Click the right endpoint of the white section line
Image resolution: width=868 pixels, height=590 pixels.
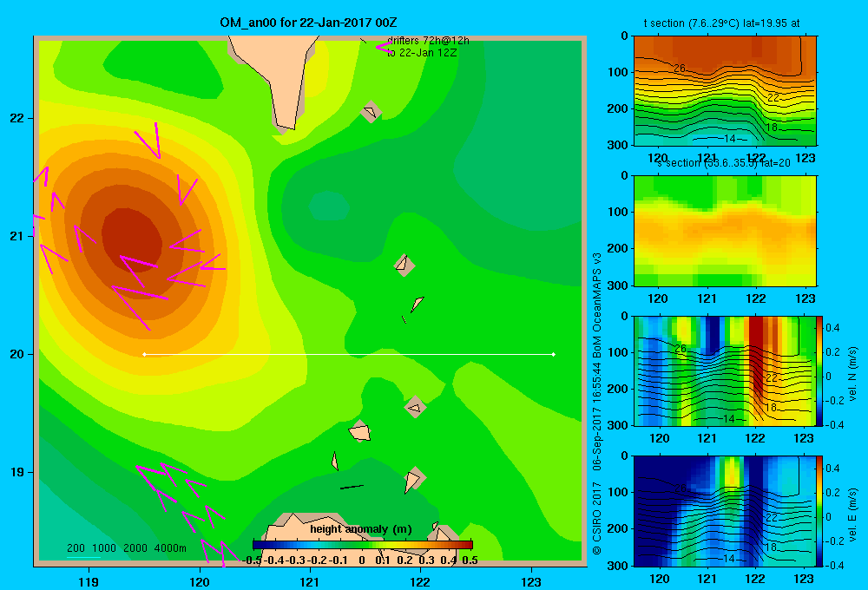pos(554,354)
